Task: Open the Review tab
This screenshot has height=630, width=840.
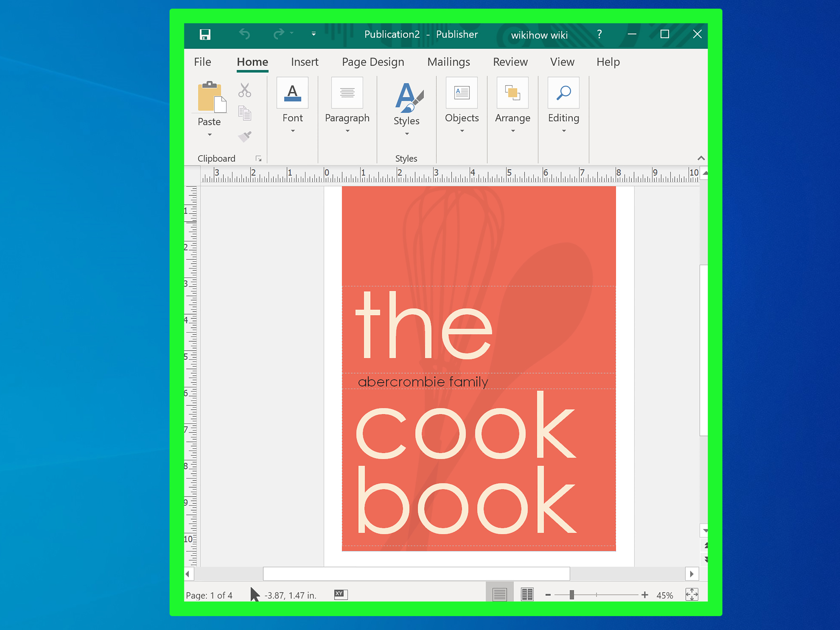Action: tap(510, 62)
